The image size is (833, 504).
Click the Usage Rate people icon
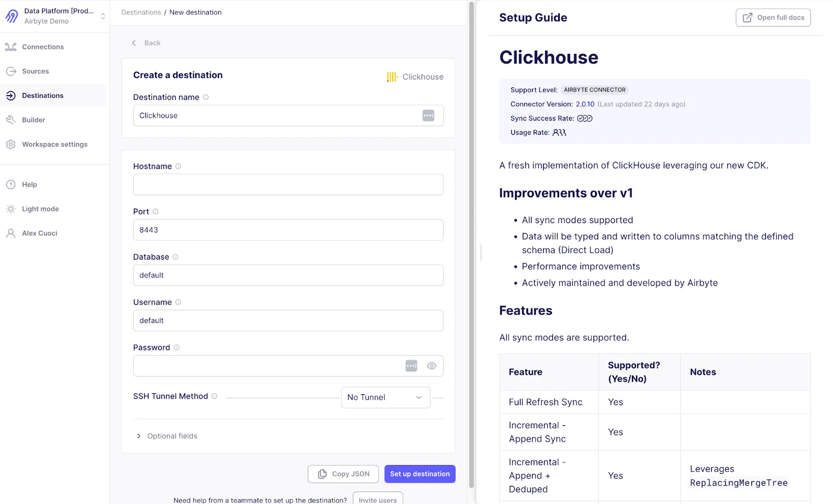pyautogui.click(x=559, y=133)
